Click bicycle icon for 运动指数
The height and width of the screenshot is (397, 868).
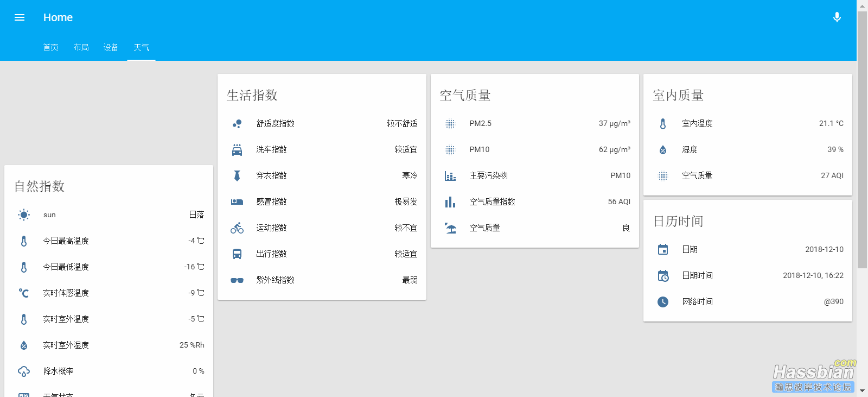[x=237, y=228]
